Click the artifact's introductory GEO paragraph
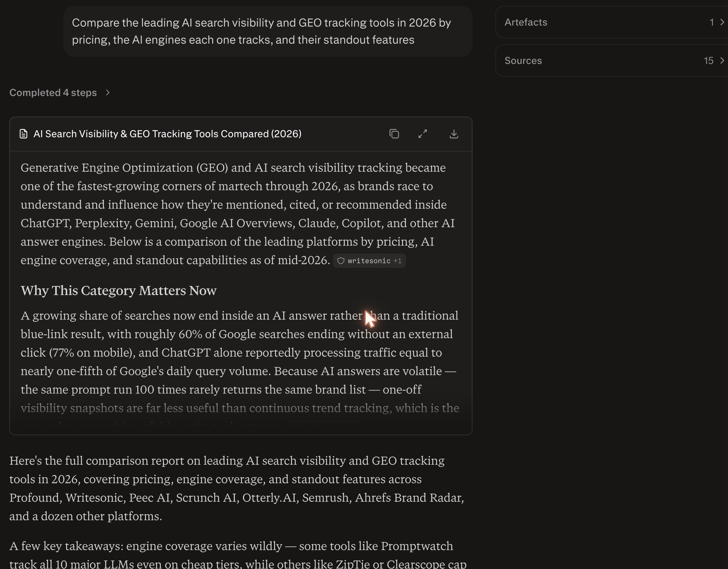The height and width of the screenshot is (569, 728). coord(238,214)
